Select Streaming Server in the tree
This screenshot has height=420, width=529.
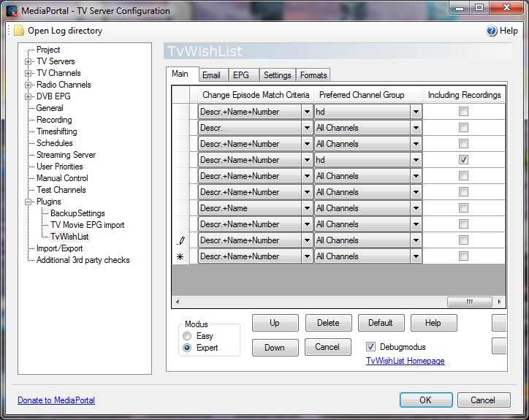pyautogui.click(x=66, y=155)
